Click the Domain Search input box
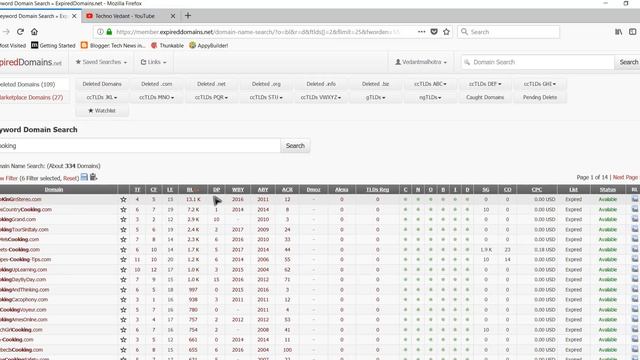The image size is (640, 360). pyautogui.click(x=538, y=62)
